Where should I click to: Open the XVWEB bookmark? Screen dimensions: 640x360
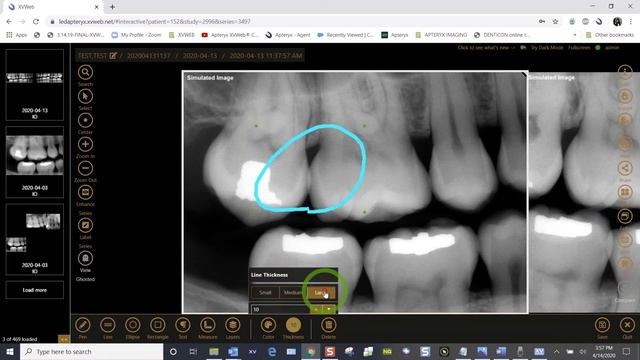click(x=182, y=35)
